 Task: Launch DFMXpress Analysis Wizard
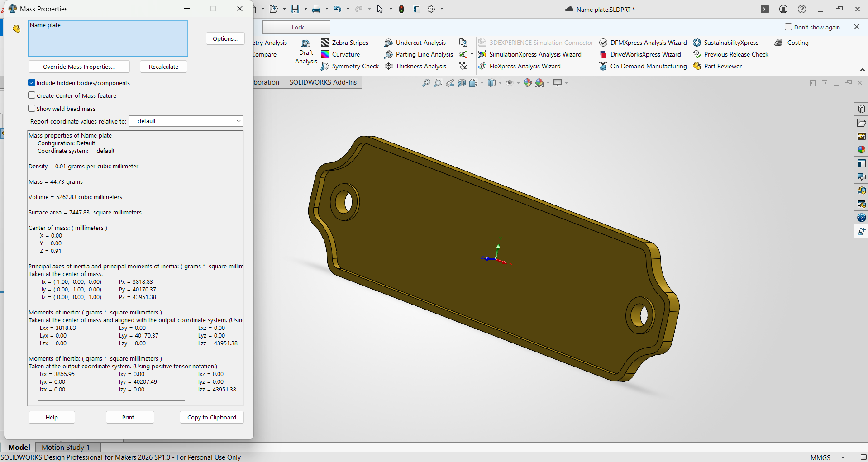point(643,43)
